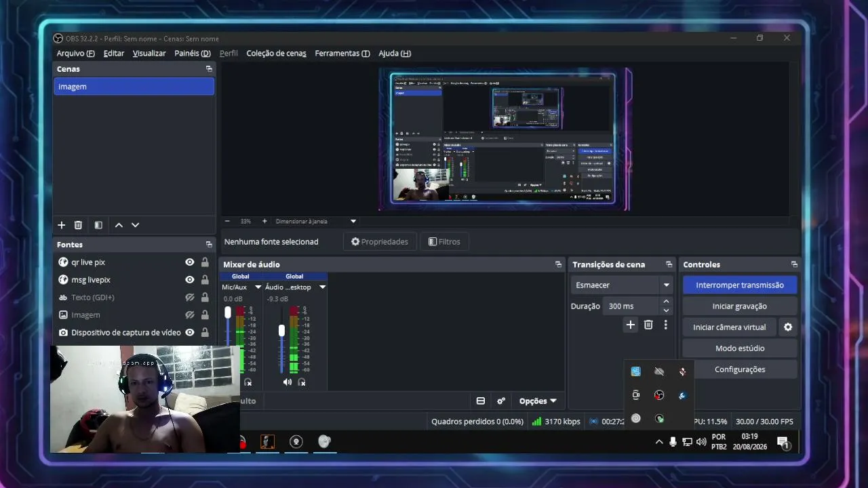Decrease transition duration with down stepper
Image resolution: width=868 pixels, height=488 pixels.
tap(666, 310)
